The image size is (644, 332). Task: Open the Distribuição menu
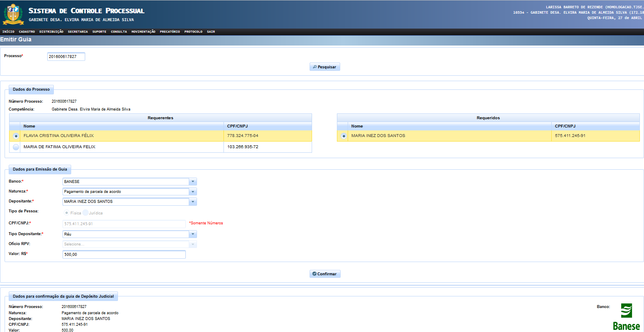pyautogui.click(x=51, y=32)
